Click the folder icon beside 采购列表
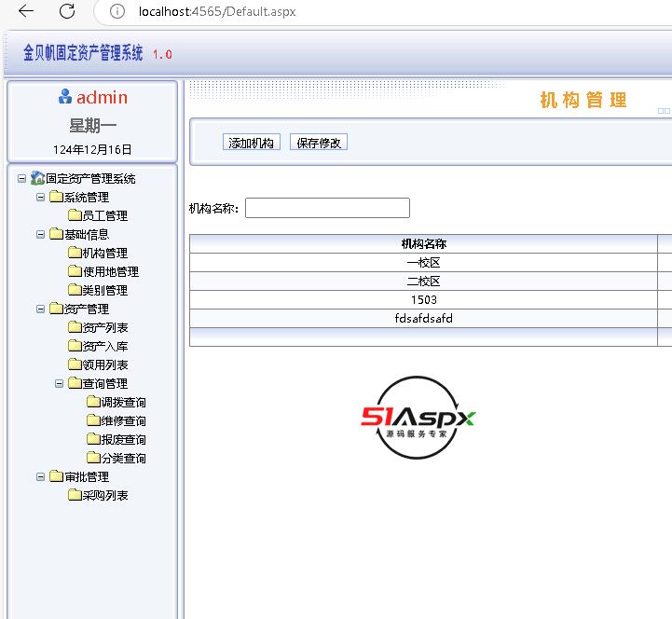The width and height of the screenshot is (672, 619). coord(75,495)
